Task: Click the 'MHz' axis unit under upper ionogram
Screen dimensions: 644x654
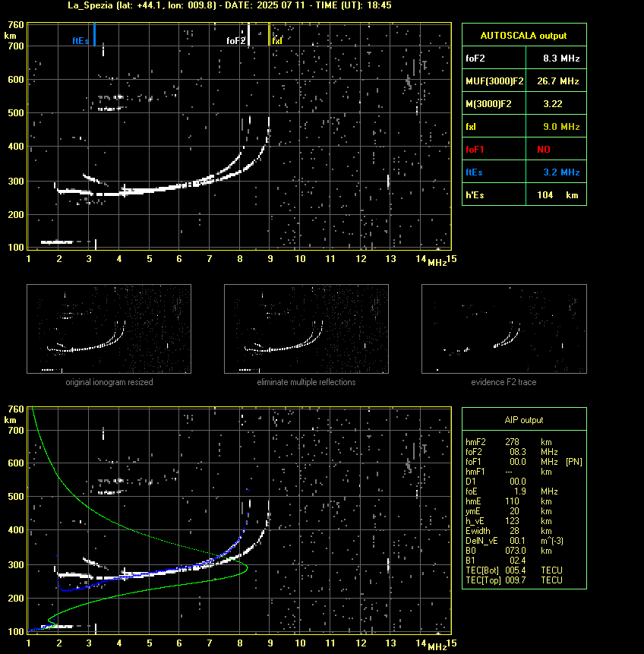Action: point(437,263)
